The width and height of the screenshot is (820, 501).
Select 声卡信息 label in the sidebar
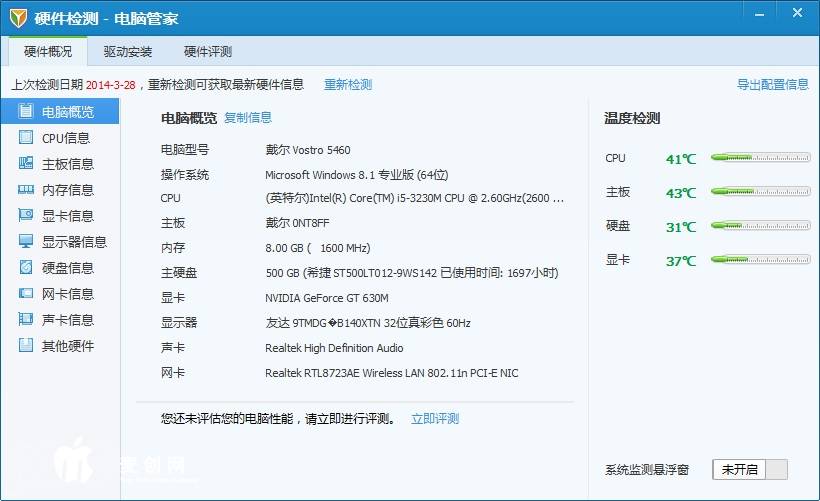[x=68, y=320]
